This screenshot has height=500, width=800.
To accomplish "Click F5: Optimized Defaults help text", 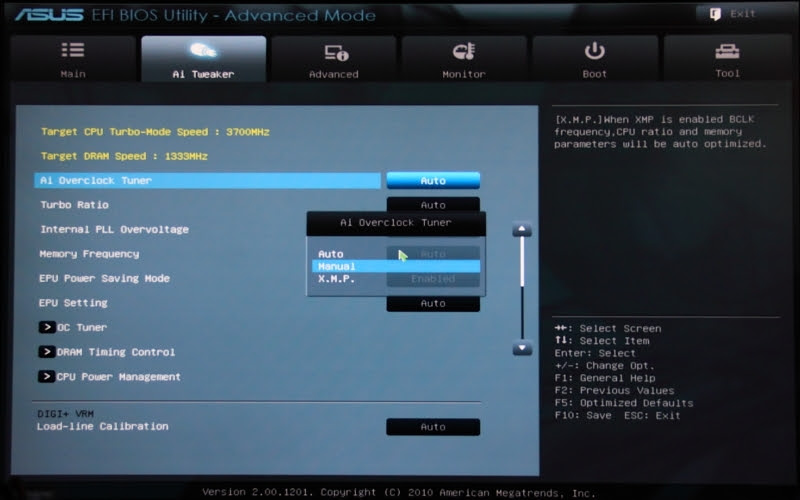I will [624, 403].
